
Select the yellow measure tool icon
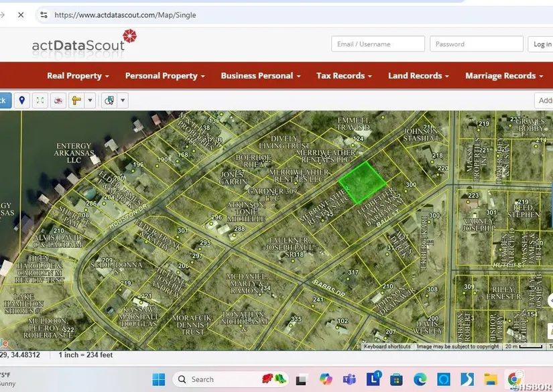76,101
